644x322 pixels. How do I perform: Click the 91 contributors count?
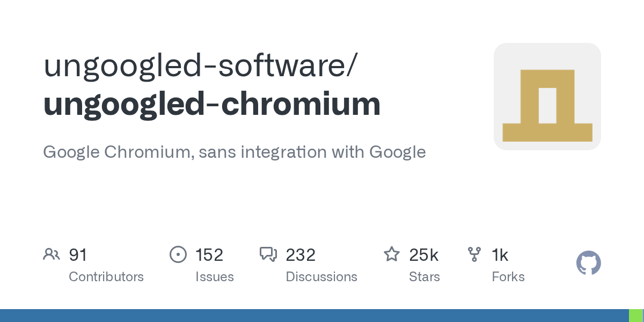pyautogui.click(x=78, y=255)
